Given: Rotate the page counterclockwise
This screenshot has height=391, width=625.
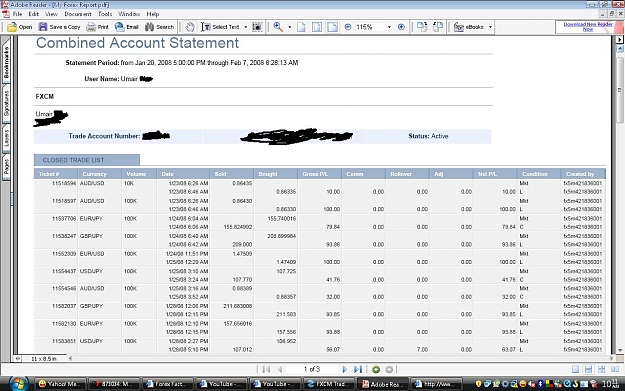Looking at the screenshot, I should coord(438,27).
